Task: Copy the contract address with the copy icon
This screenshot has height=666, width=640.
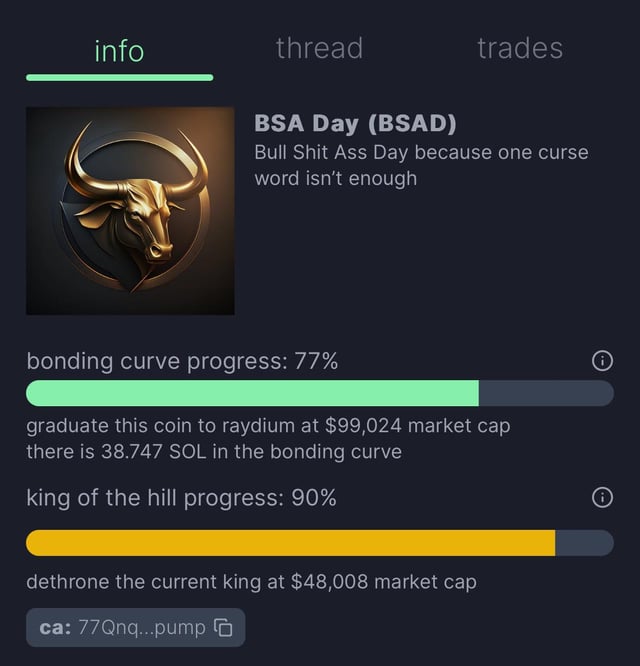Action: (x=224, y=628)
